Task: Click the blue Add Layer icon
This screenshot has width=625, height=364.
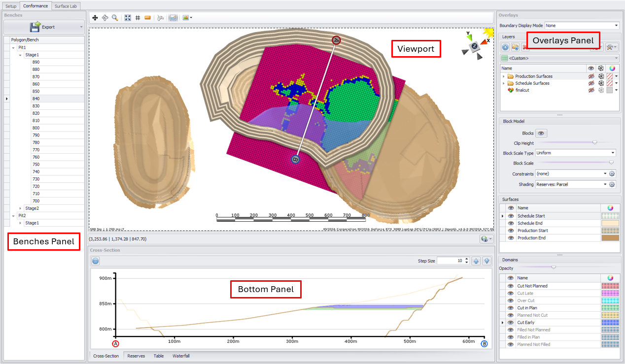Action: tap(505, 47)
